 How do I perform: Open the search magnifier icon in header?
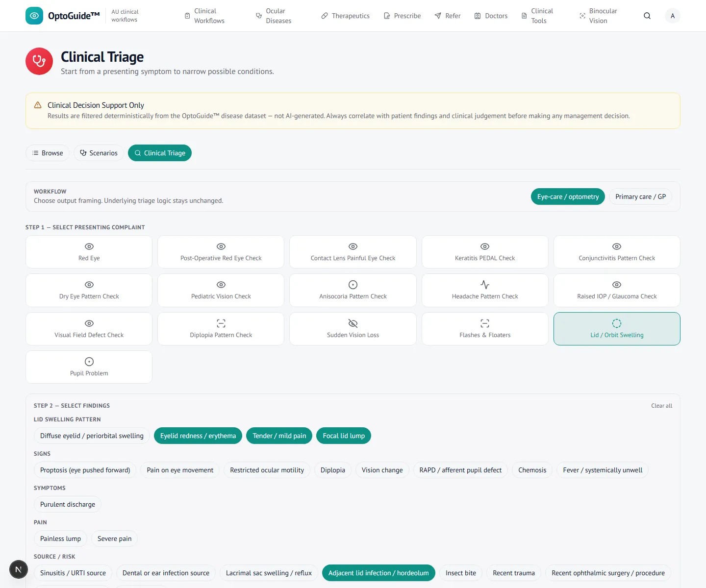[x=647, y=16]
